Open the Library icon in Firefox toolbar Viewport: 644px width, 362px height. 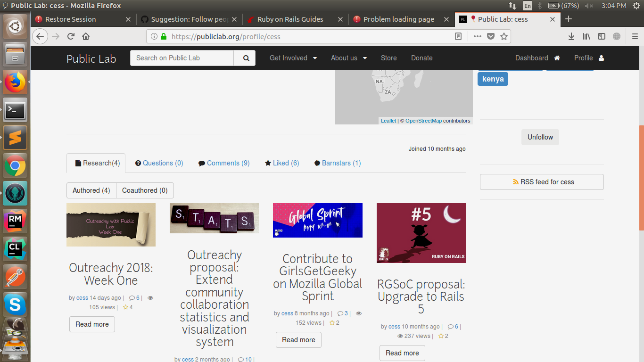586,36
